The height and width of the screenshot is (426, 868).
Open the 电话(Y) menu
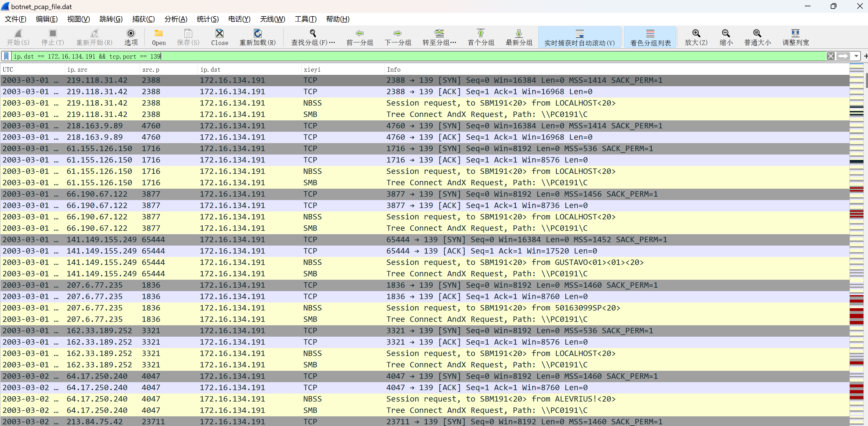(x=239, y=19)
